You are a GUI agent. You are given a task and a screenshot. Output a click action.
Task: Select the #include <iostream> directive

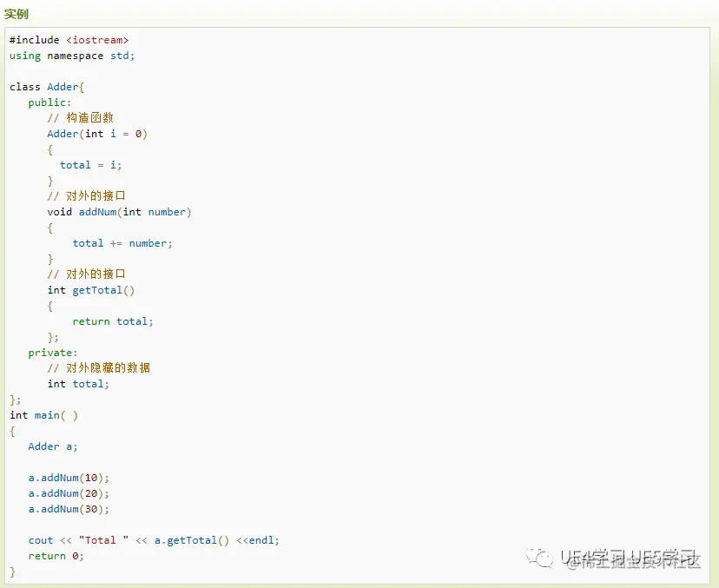tap(68, 39)
